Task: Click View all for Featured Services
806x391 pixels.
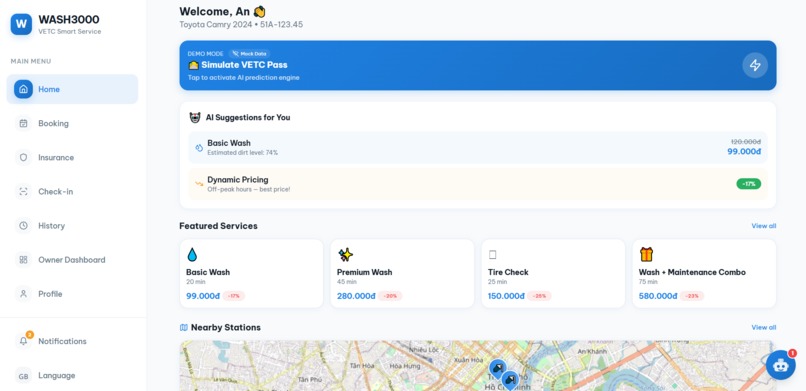Action: tap(763, 226)
